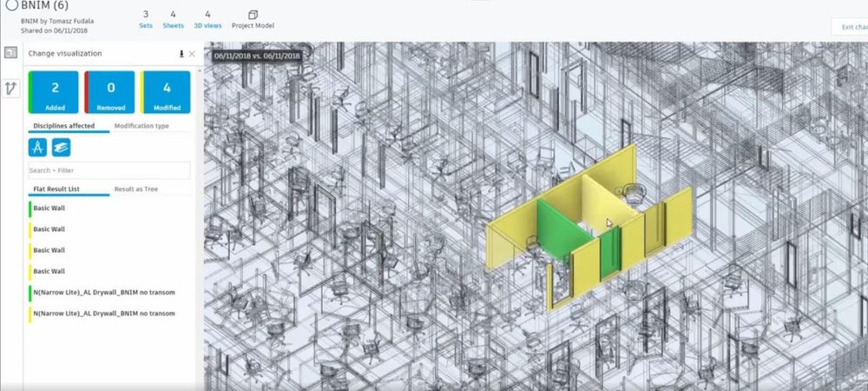868x391 pixels.
Task: Click the Project Model cube icon
Action: pyautogui.click(x=253, y=15)
